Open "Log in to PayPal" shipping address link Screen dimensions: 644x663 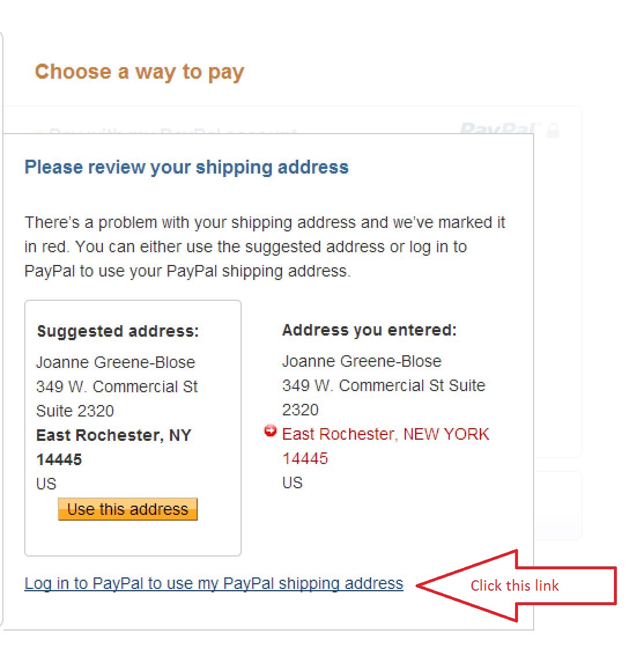213,584
